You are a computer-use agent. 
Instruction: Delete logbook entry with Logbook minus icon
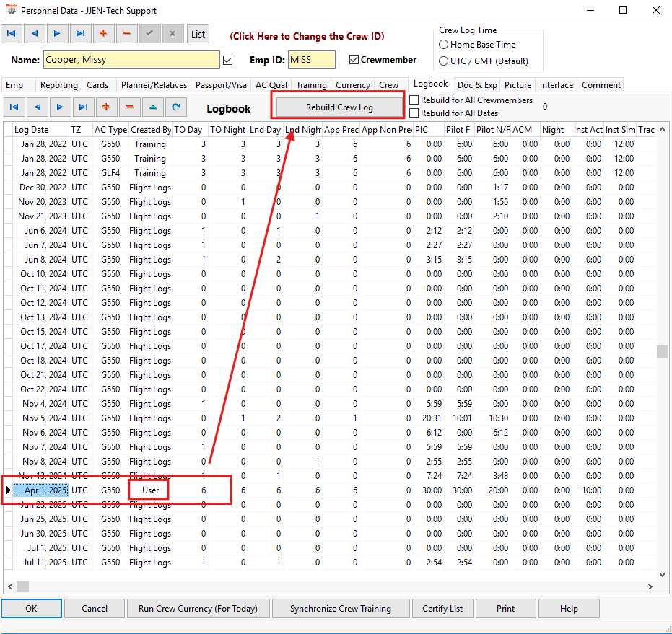(x=129, y=107)
